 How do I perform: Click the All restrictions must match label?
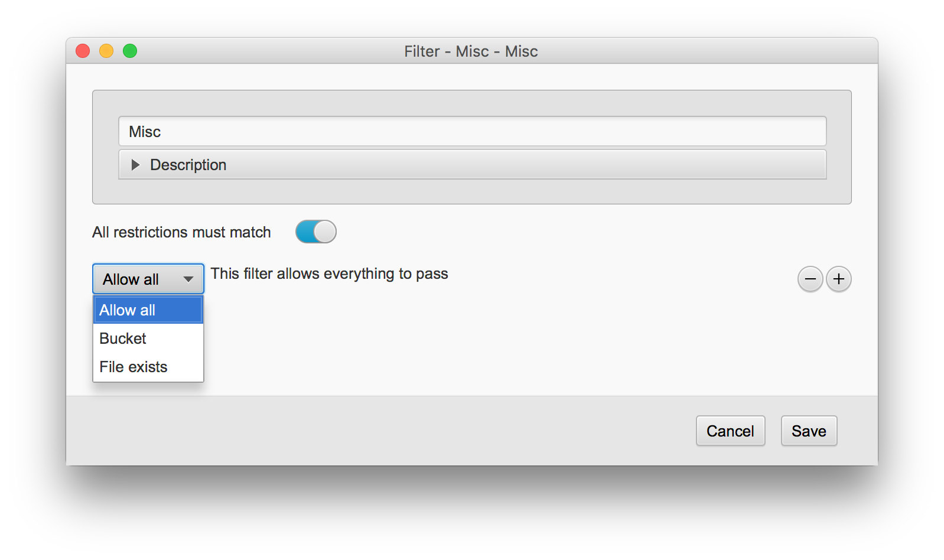coord(181,232)
